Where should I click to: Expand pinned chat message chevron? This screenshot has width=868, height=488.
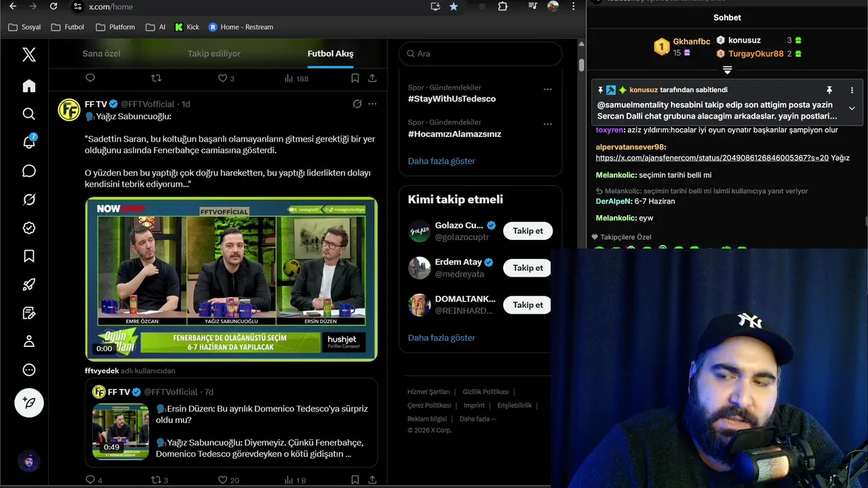tap(852, 108)
